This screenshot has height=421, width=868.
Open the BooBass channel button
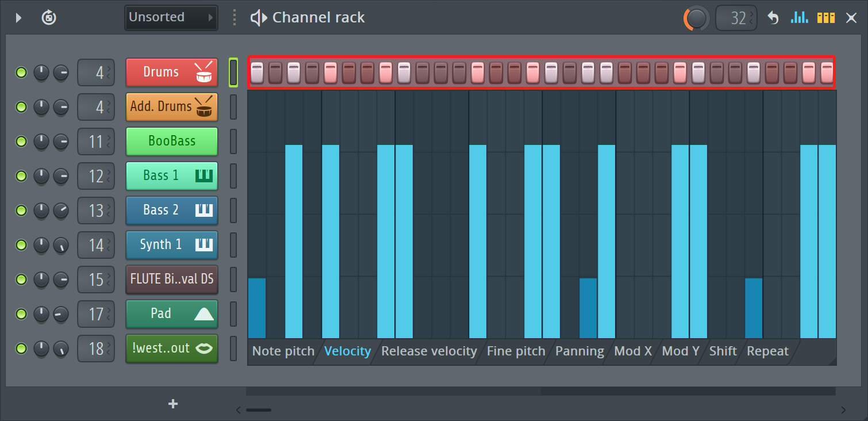[172, 141]
